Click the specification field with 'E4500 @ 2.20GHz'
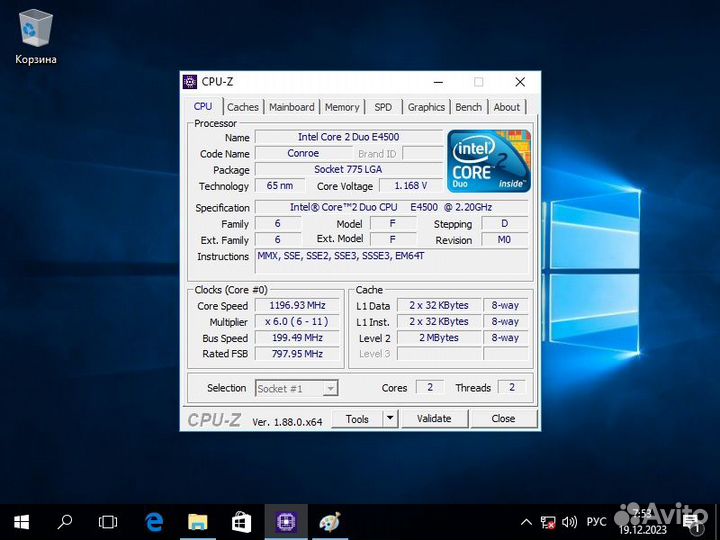 pyautogui.click(x=391, y=207)
